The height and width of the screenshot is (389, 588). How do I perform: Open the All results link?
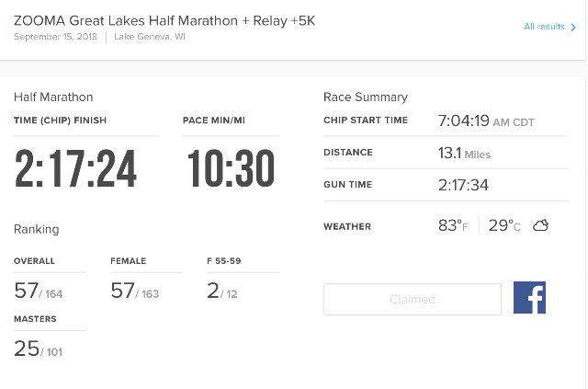point(544,27)
